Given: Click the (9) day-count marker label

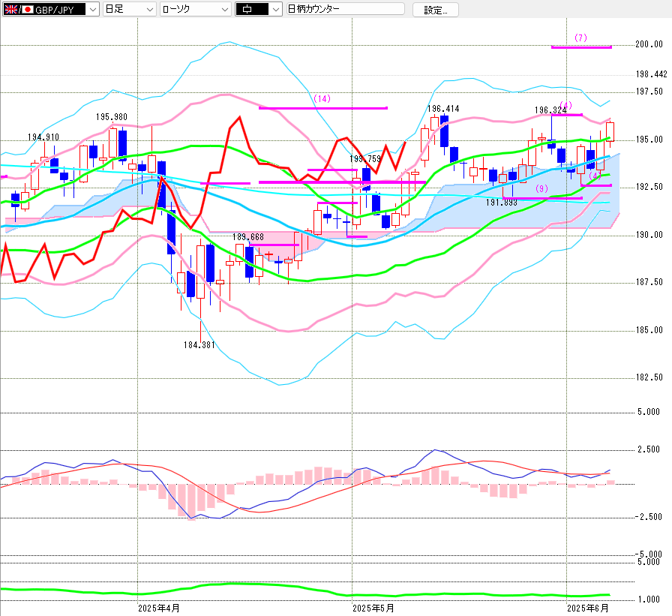Looking at the screenshot, I should pyautogui.click(x=541, y=188).
